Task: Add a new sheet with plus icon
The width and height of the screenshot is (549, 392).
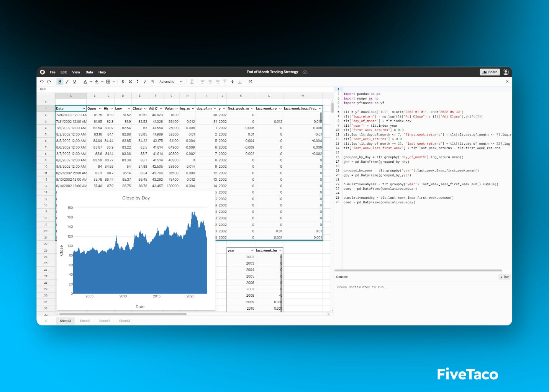Action: pos(46,321)
